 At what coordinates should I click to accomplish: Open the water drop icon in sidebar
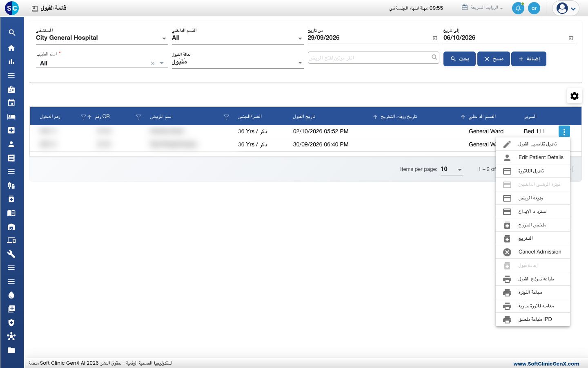[11, 295]
